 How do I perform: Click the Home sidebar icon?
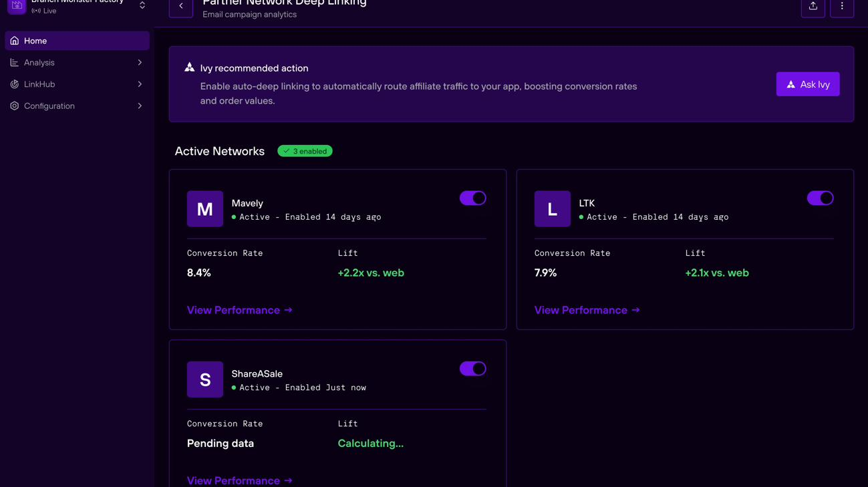[14, 41]
